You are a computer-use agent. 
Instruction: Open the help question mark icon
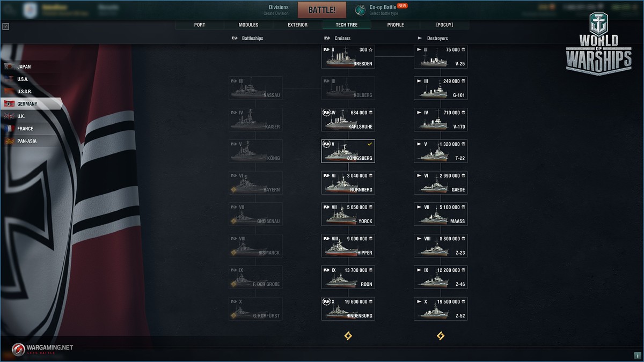tap(6, 26)
